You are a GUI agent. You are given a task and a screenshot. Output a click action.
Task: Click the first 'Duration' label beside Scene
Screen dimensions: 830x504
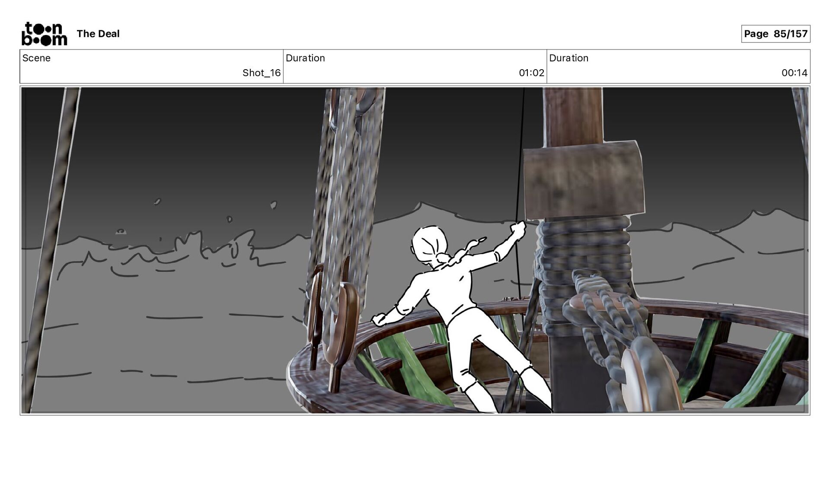coord(305,58)
